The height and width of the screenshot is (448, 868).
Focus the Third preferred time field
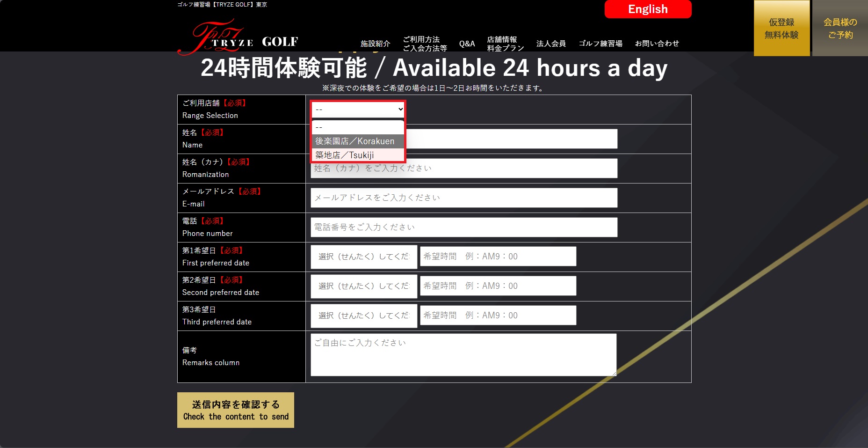coord(498,316)
